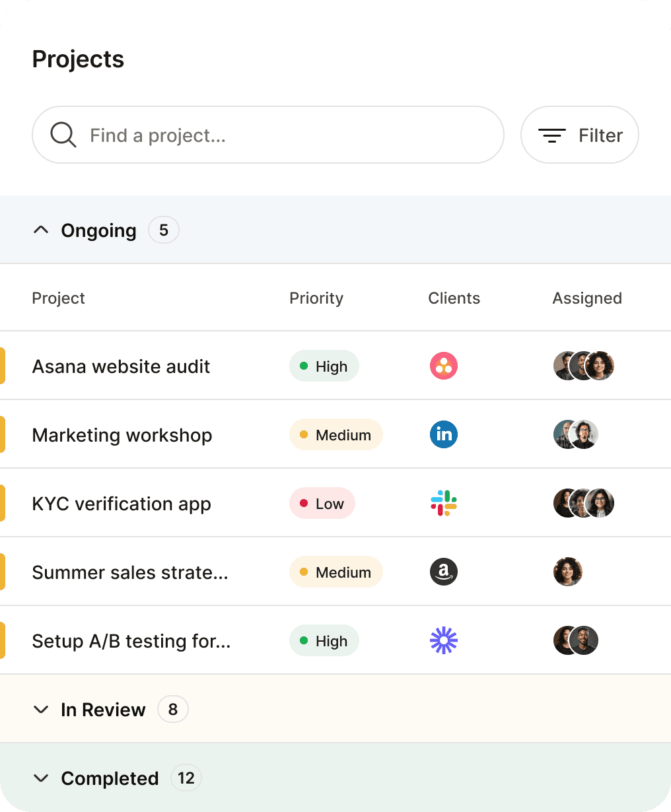
Task: Focus the Find a project search field
Action: click(268, 135)
